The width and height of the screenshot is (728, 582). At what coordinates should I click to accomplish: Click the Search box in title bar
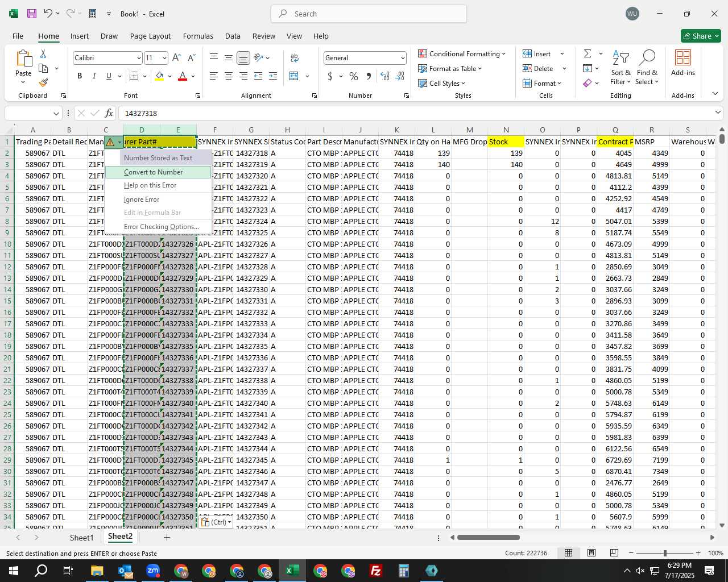point(369,14)
